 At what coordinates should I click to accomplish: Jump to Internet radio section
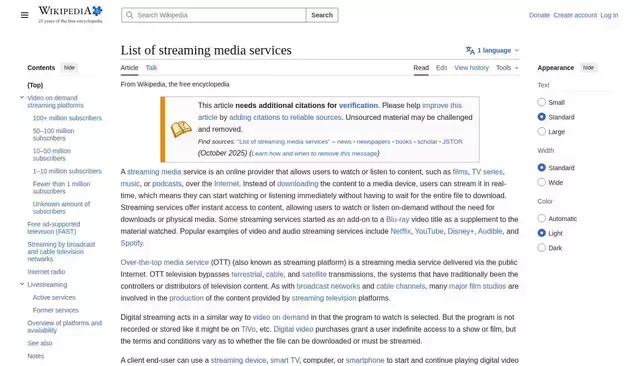click(x=46, y=272)
